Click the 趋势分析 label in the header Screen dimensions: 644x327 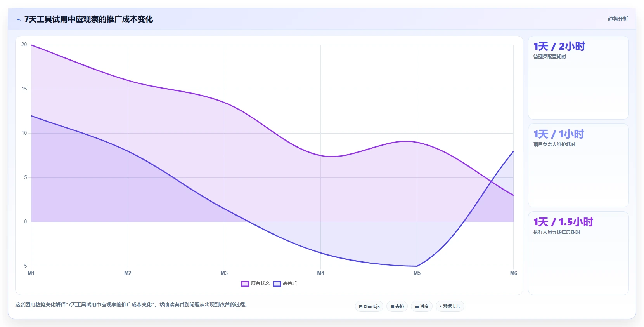(x=618, y=19)
